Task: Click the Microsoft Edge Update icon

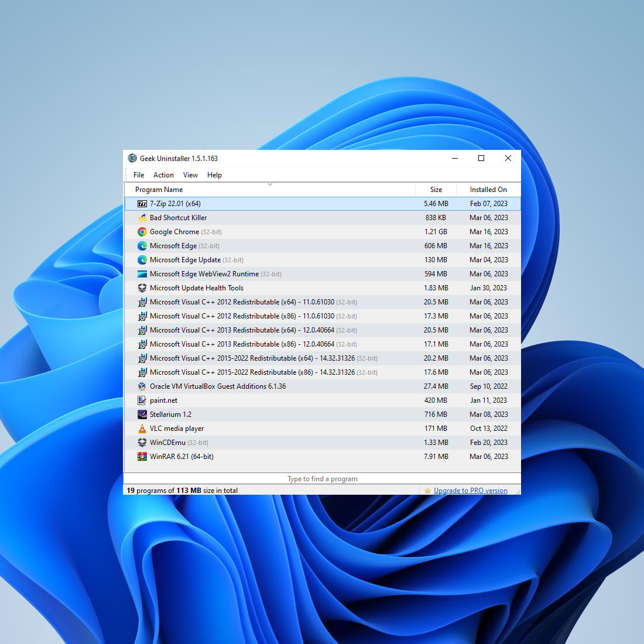Action: tap(142, 260)
